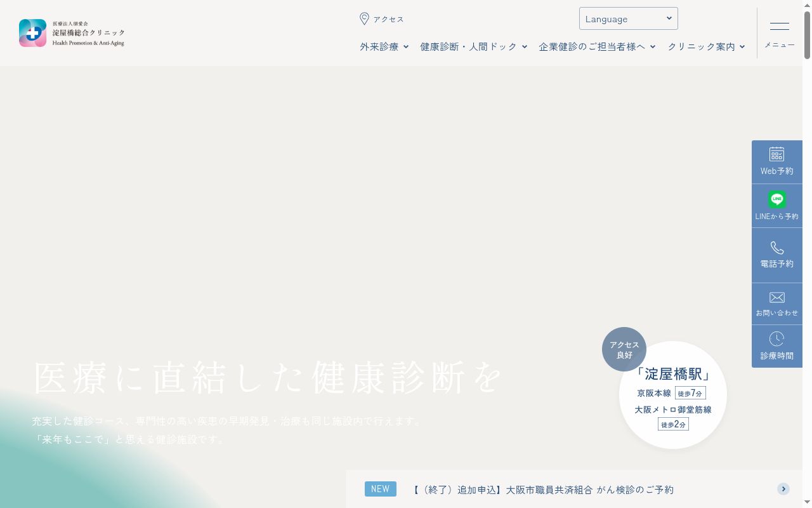Screen dimensions: 812x508
Task: Open the 大阪市職員共済組合 news link
Action: 542,490
